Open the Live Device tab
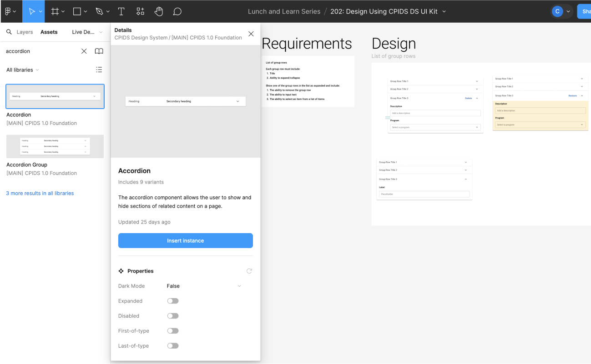 click(x=84, y=32)
